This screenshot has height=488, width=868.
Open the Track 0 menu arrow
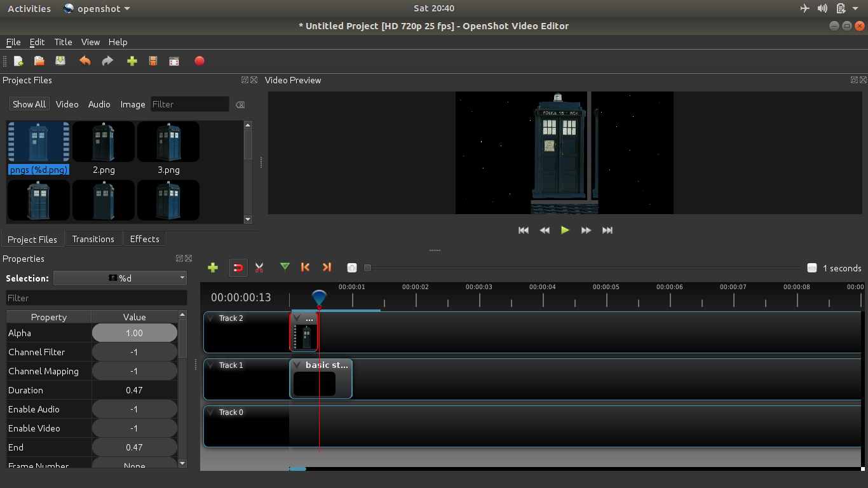click(211, 412)
